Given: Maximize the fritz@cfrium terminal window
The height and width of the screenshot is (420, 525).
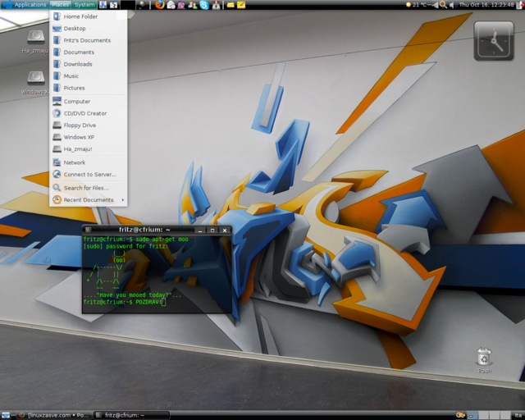Looking at the screenshot, I should [x=212, y=230].
